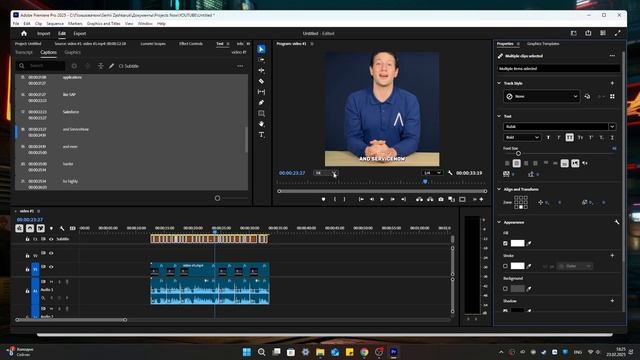Go to the Home screen icon
This screenshot has width=640, height=360.
point(24,33)
